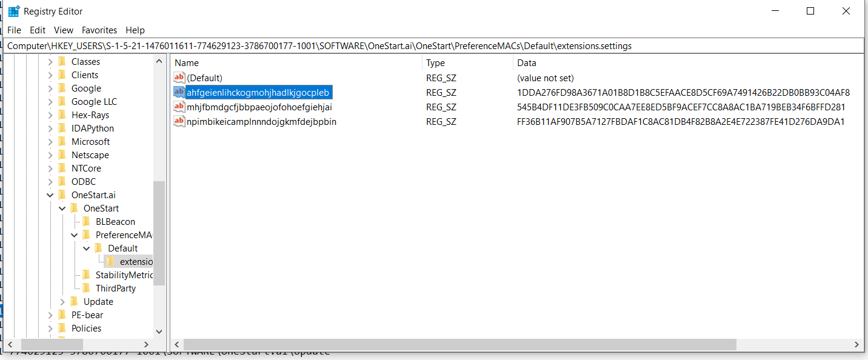The width and height of the screenshot is (868, 360).
Task: Select the OneStart subkey under OneStart.ai
Action: click(x=101, y=208)
